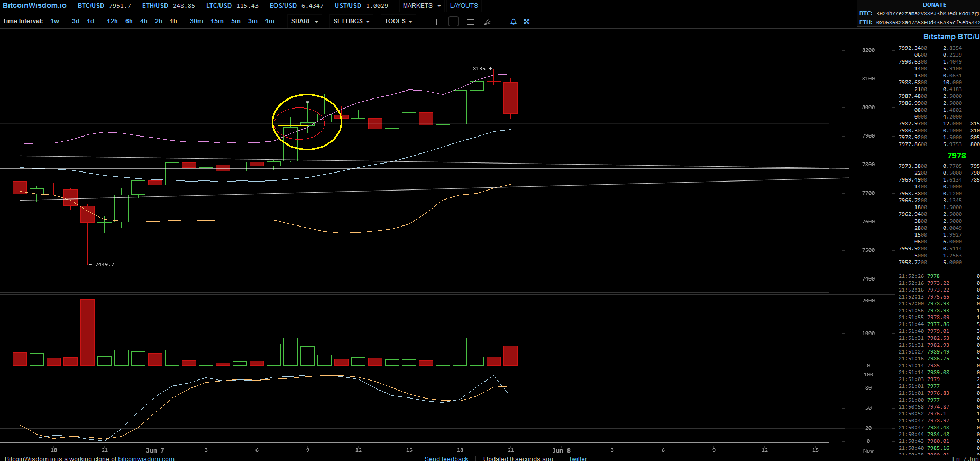Screen dimensions: 980x461
Task: Open the bitcoinwisdom.com footer link
Action: pos(146,458)
